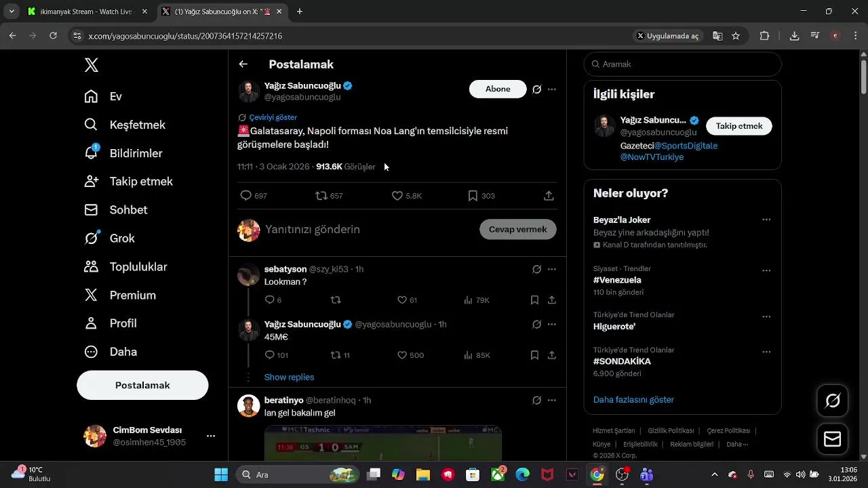Viewport: 868px width, 488px height.
Task: Bookmark the main post with 303 saves
Action: 473,196
